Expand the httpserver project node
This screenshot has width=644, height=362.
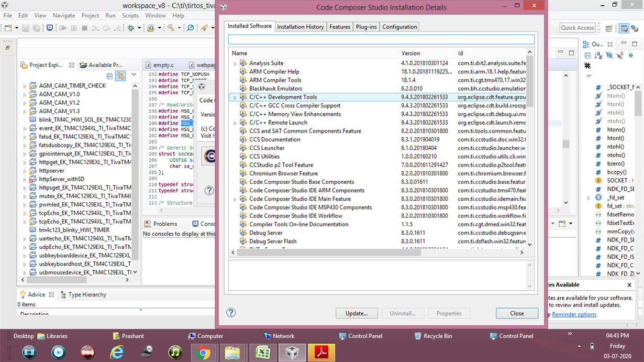click(25, 171)
